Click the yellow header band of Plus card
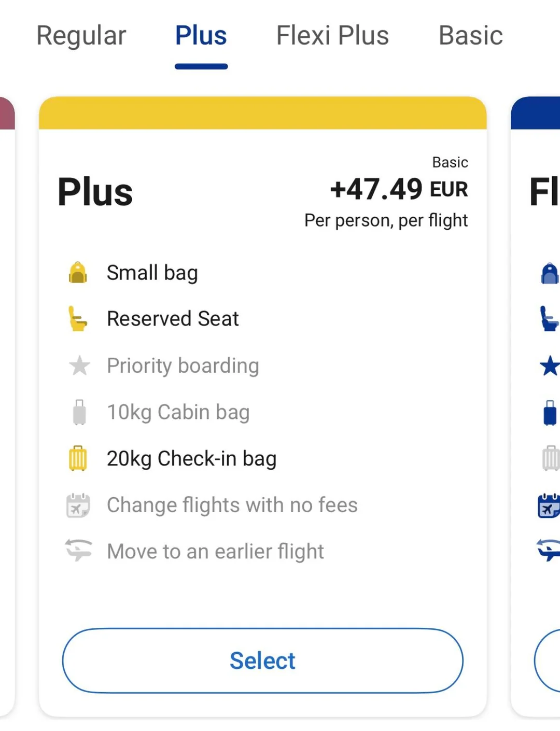Screen dimensions: 560x731 (263, 113)
